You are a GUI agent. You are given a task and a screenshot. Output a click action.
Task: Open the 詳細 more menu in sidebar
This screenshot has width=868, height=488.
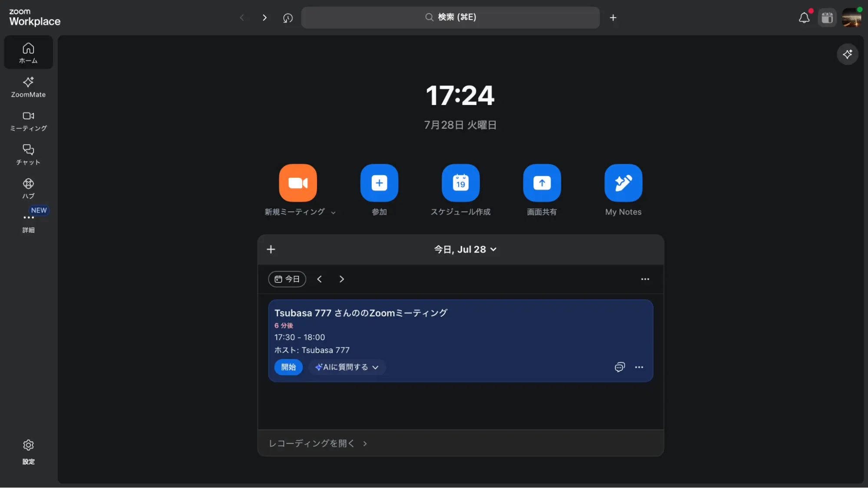(x=28, y=223)
